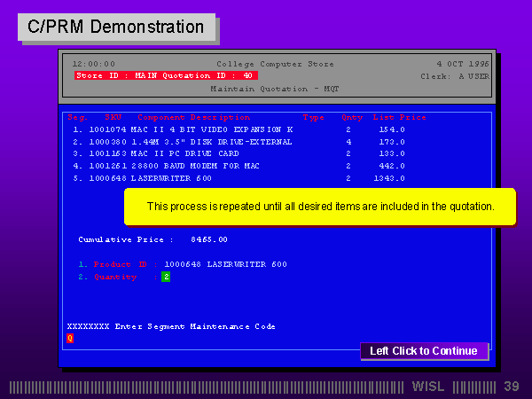
Task: Click the Product ID field label
Action: pyautogui.click(x=119, y=264)
